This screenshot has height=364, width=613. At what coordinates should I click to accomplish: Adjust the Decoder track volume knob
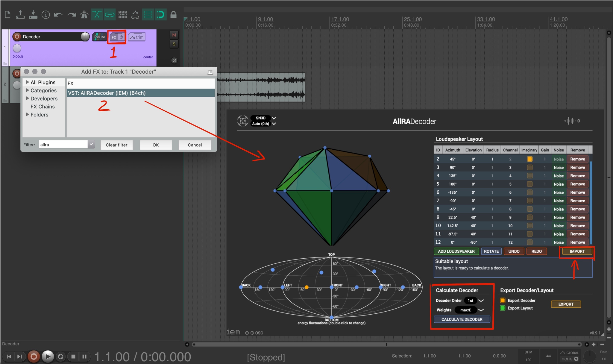pos(85,37)
